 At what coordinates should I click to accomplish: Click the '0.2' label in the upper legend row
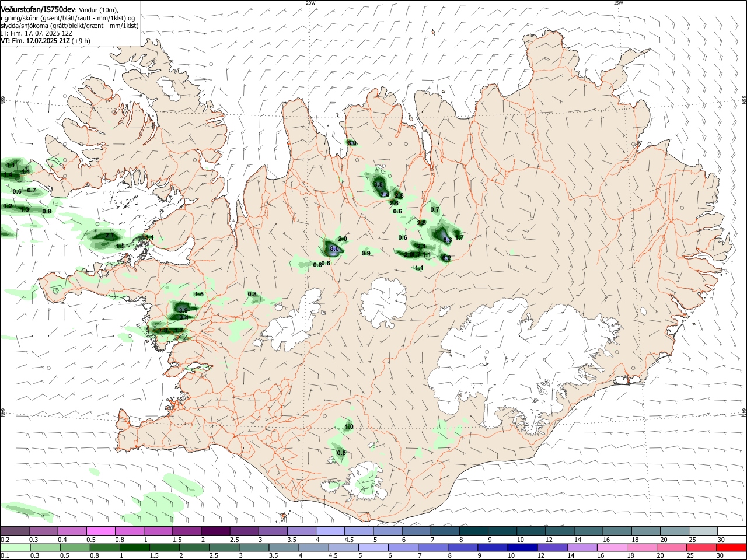[x=5, y=540]
